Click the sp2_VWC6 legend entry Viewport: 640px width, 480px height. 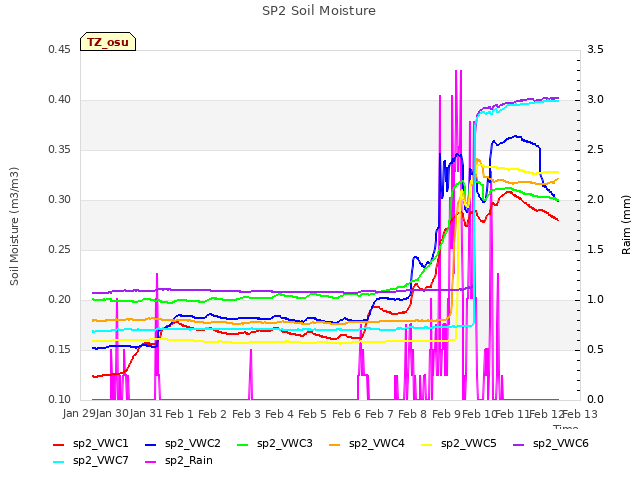(551, 444)
